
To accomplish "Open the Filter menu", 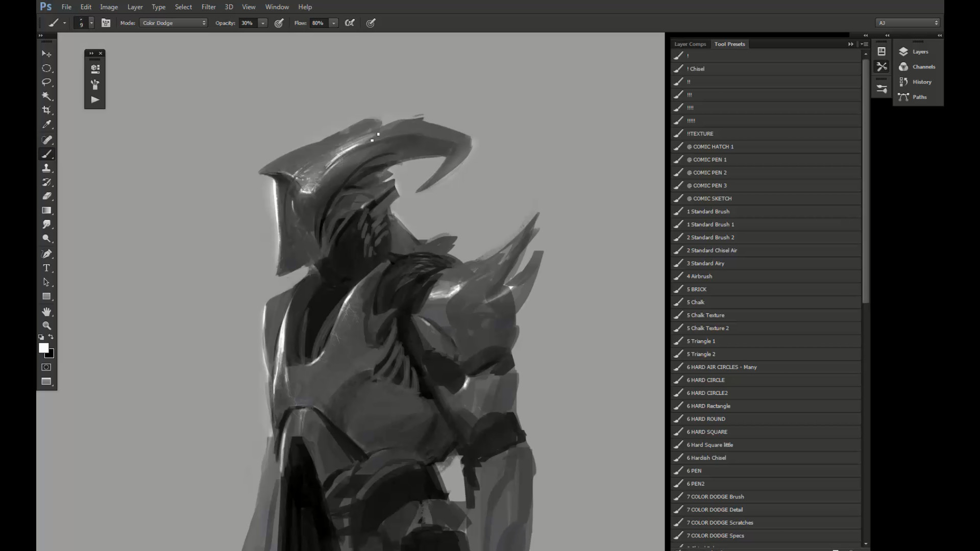I will point(208,7).
